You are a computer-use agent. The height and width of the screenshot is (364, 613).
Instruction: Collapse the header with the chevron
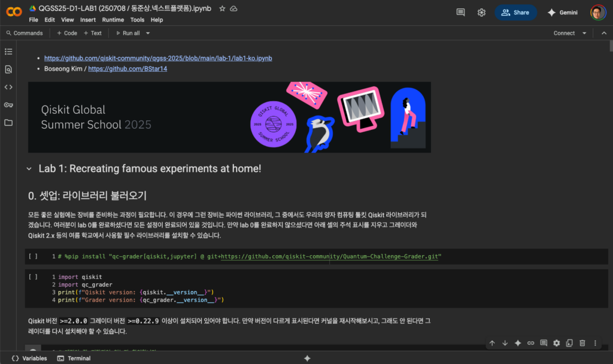604,34
